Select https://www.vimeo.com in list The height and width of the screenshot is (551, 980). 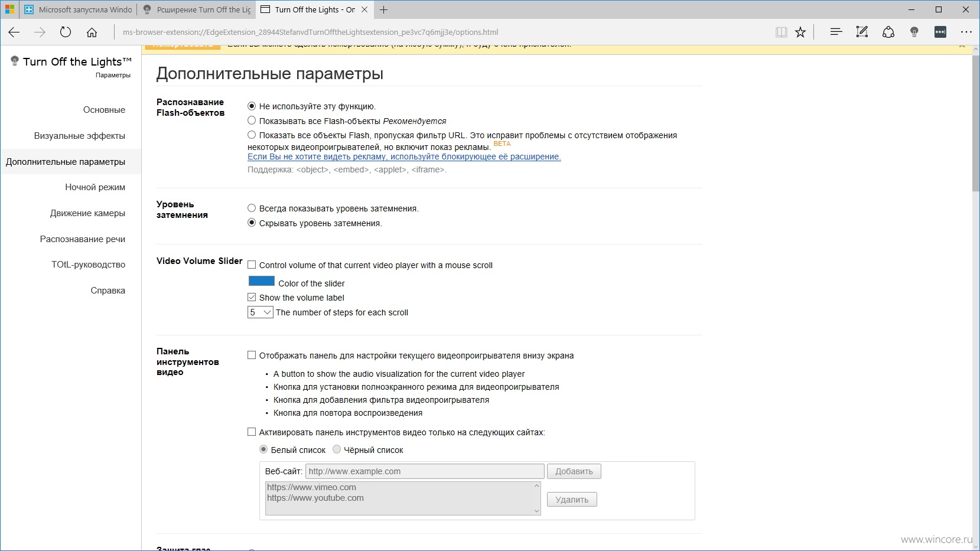click(311, 487)
